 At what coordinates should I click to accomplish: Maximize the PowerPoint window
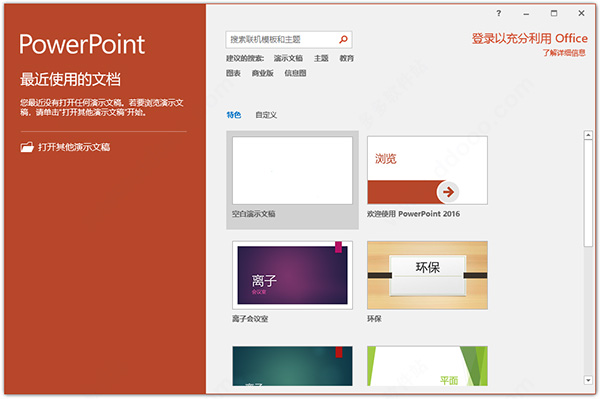click(x=554, y=13)
